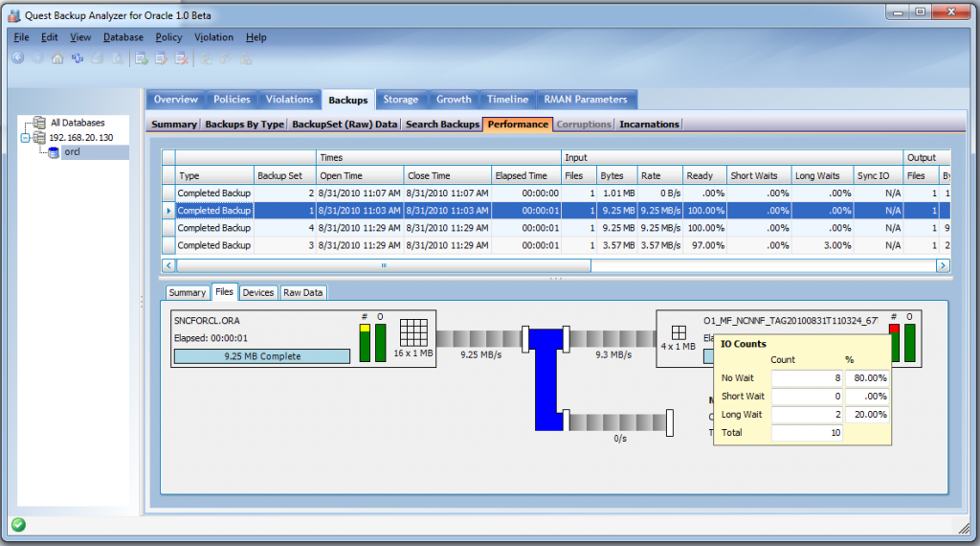This screenshot has width=980, height=546.
Task: Open the Edit menu
Action: tap(50, 37)
